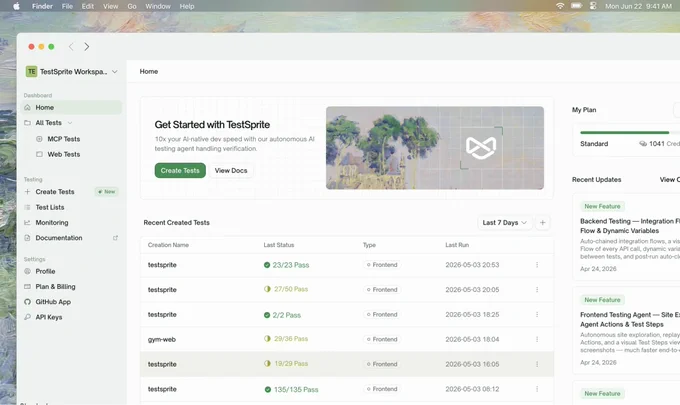The height and width of the screenshot is (405, 680).
Task: Open the View menu
Action: click(111, 6)
